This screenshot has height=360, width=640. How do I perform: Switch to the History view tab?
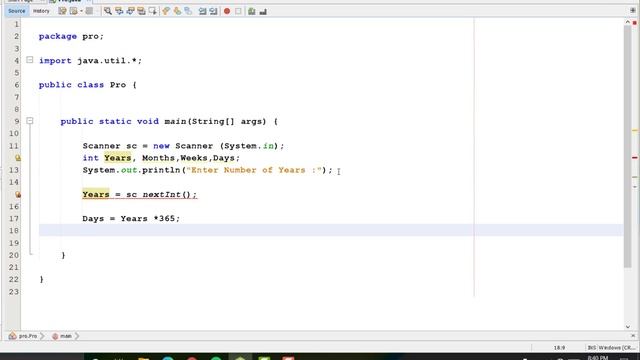click(x=41, y=11)
